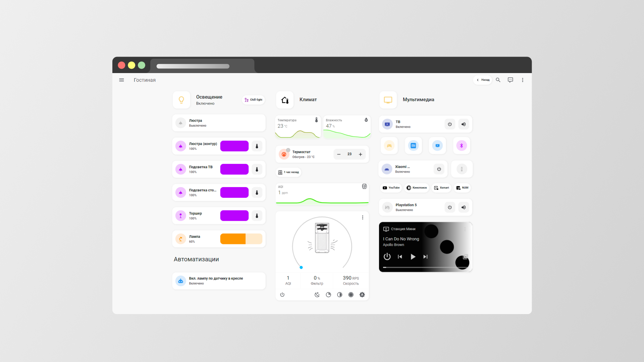Toggle Playstation 5 power button
Image resolution: width=644 pixels, height=362 pixels.
click(x=450, y=207)
